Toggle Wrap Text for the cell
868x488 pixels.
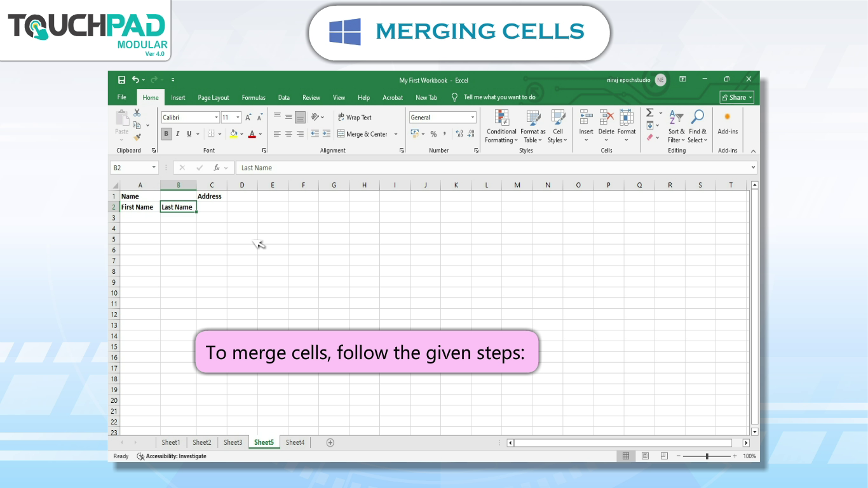[355, 118]
